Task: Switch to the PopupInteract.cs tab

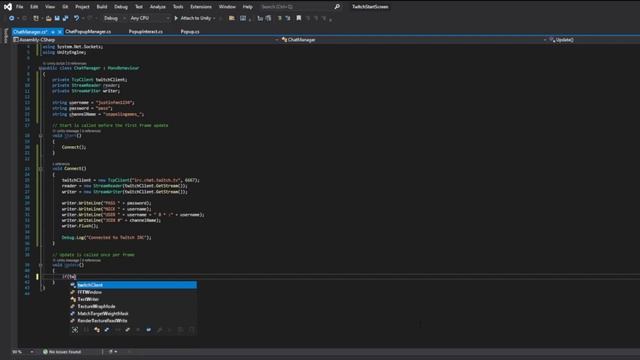Action: 146,31
